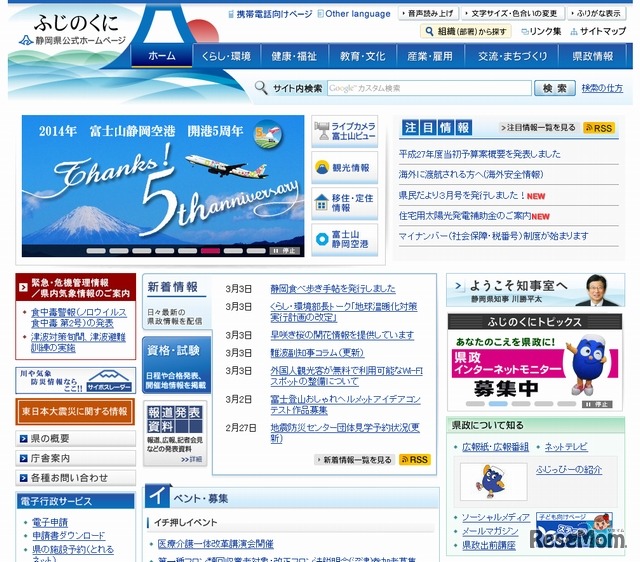Open 産業・雇用 navigation tab

(430, 56)
